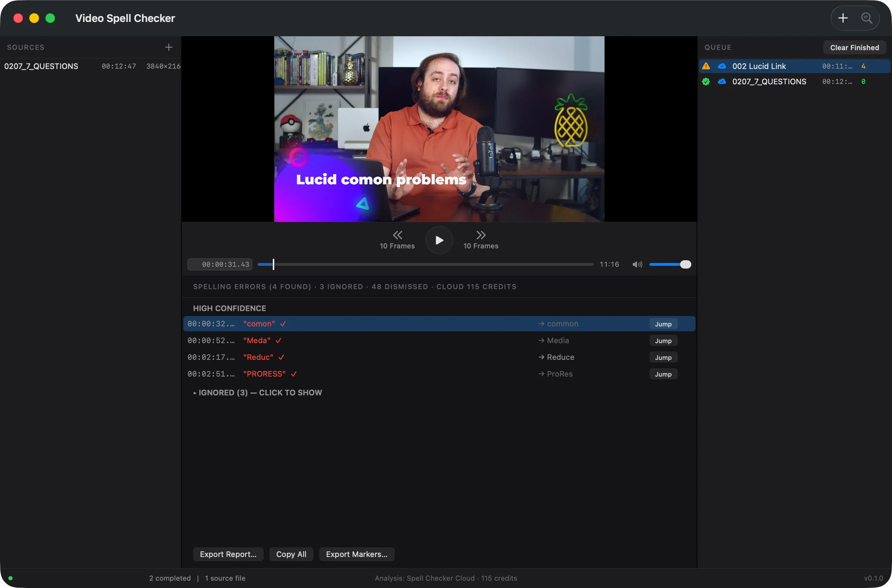892x588 pixels.
Task: Play the video
Action: [x=439, y=240]
